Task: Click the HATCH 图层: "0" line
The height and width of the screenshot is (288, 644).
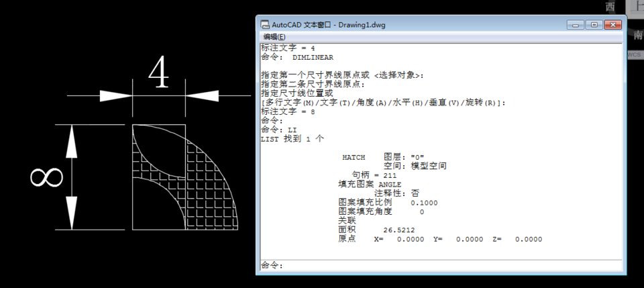Action: 383,157
